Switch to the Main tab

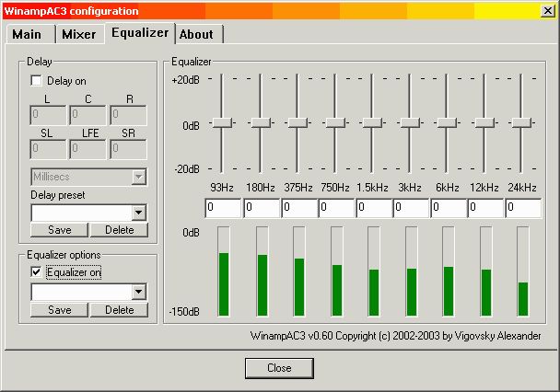pos(30,34)
